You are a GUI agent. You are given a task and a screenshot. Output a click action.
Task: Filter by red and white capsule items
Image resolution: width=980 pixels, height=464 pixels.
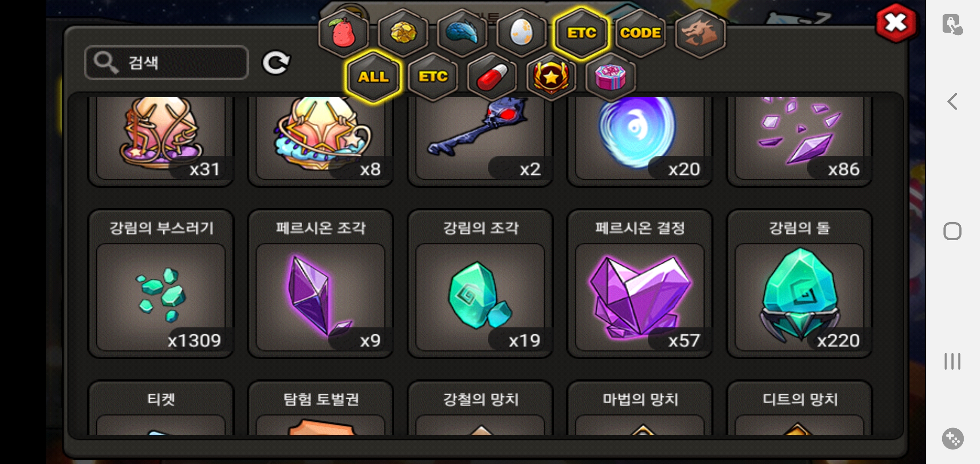tap(492, 77)
